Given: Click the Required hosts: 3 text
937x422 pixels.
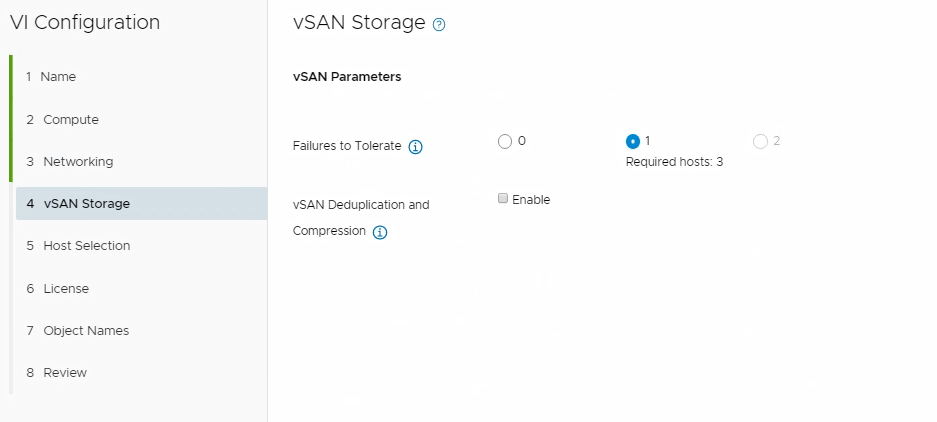Looking at the screenshot, I should pyautogui.click(x=674, y=162).
